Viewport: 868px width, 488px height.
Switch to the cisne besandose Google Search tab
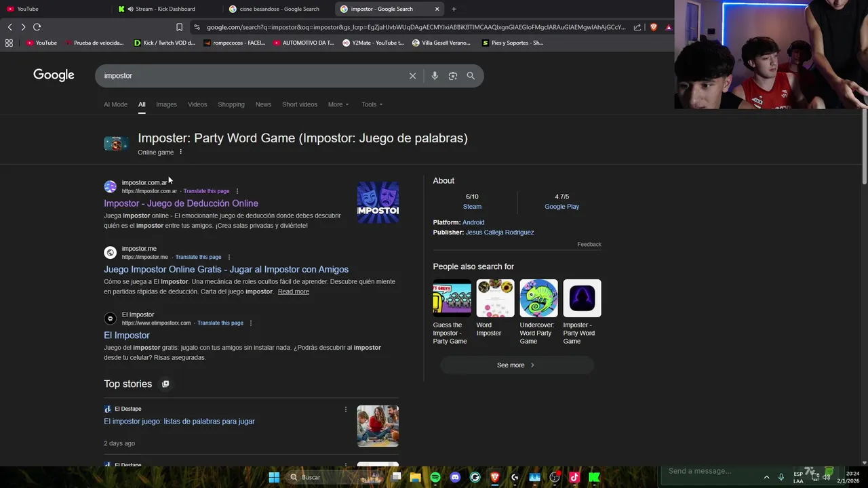279,9
